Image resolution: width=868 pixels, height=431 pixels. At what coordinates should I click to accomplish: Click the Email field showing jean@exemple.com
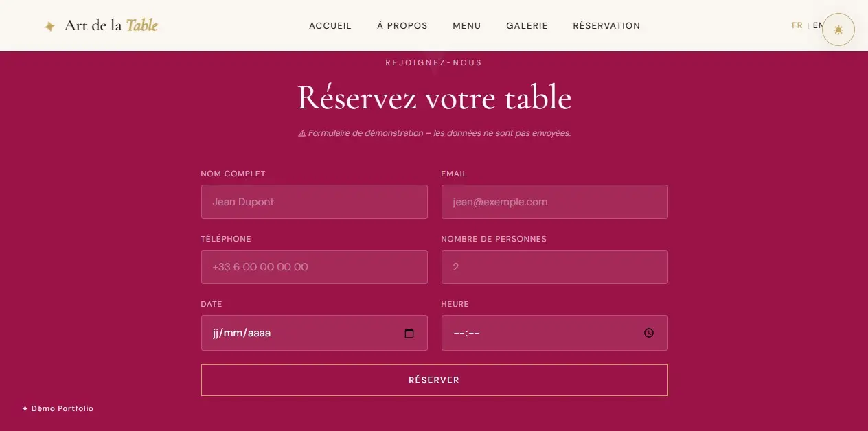(x=554, y=202)
